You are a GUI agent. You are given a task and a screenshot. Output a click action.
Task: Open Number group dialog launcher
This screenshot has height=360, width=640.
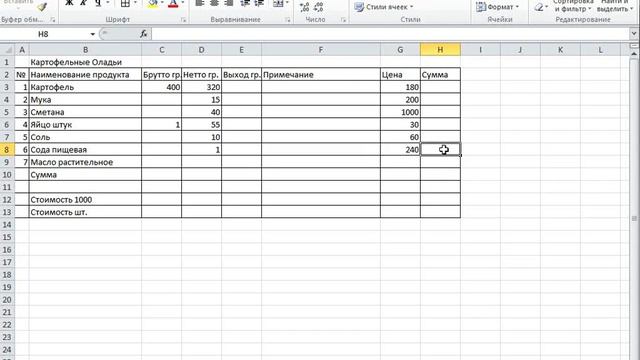[x=343, y=20]
